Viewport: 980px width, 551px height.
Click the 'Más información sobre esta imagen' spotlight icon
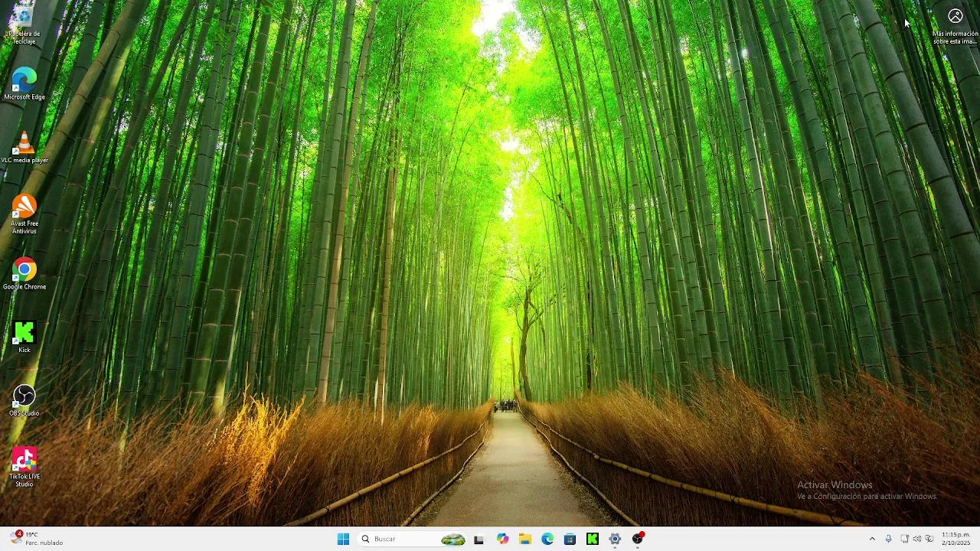point(955,25)
